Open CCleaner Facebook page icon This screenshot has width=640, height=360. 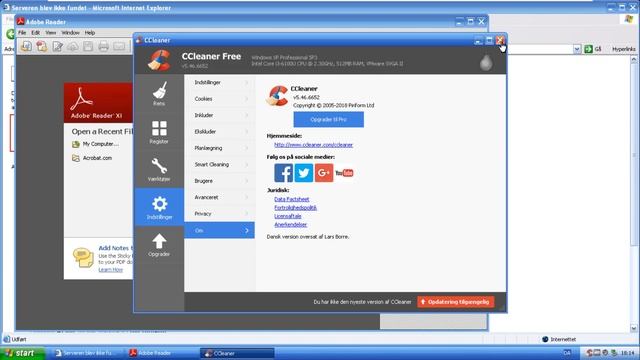pos(283,173)
